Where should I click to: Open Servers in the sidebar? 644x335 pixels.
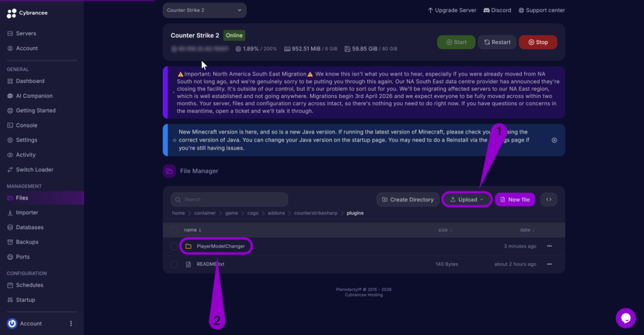click(x=25, y=33)
